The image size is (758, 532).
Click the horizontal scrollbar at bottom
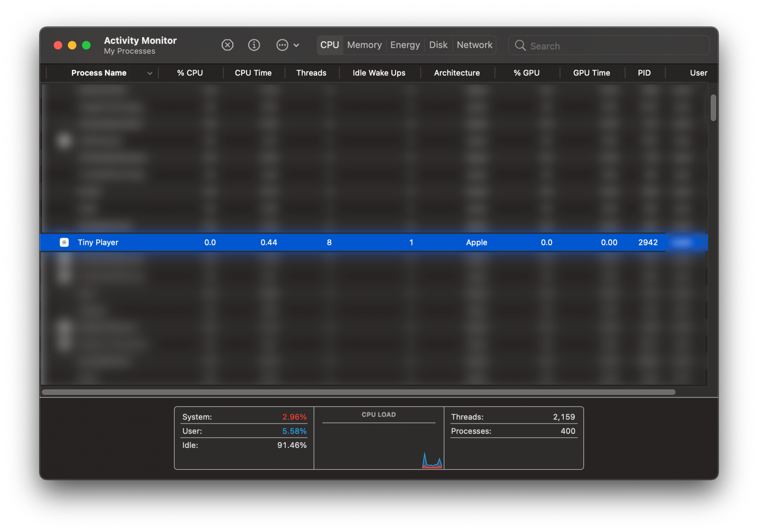tap(358, 392)
